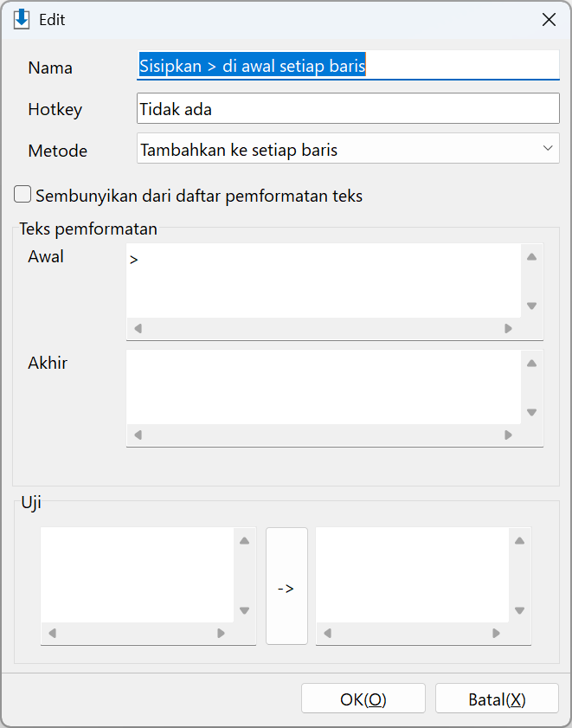
Task: Click inside the Akhir formatting text area
Action: click(x=324, y=387)
